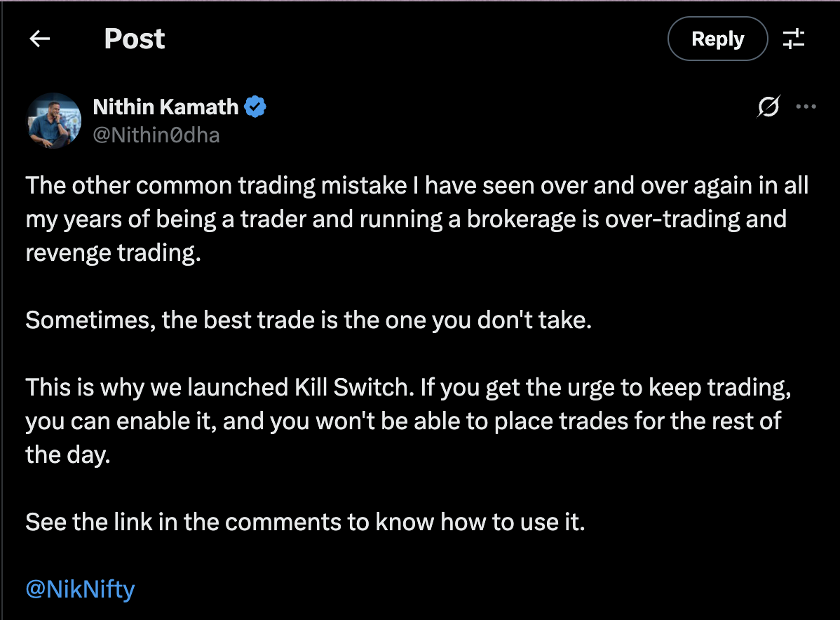
Task: Click the back arrow to exit the post
Action: click(x=39, y=39)
